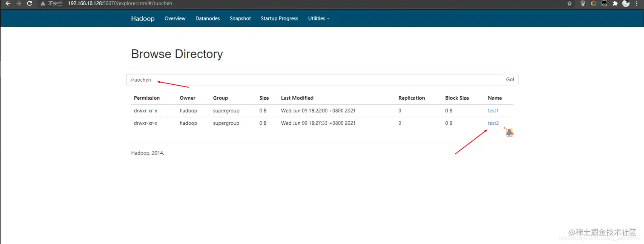Bookmark this page with the star icon

pos(570,3)
